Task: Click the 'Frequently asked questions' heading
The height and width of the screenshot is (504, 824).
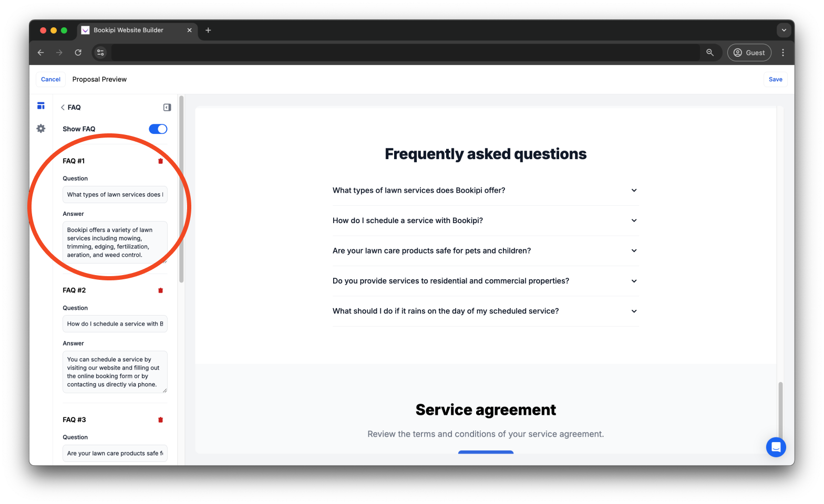Action: coord(486,154)
